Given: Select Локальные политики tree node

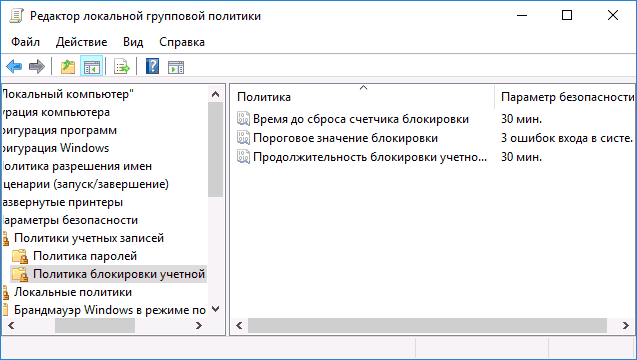Looking at the screenshot, I should pos(73,292).
